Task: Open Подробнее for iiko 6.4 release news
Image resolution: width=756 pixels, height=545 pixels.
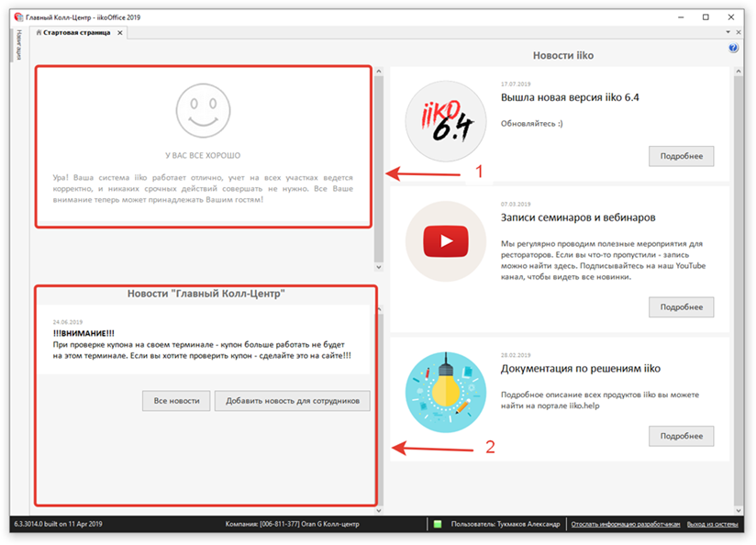Action: 681,156
